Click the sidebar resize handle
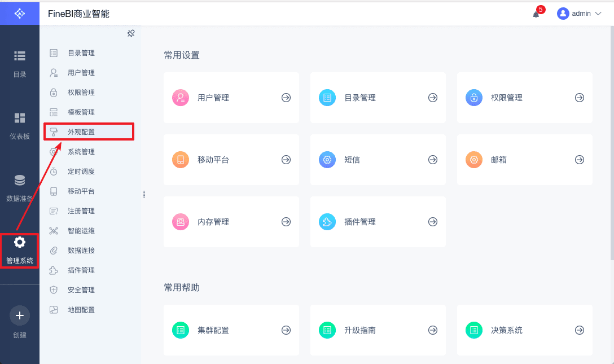Screen dimensions: 614x364 coord(144,194)
